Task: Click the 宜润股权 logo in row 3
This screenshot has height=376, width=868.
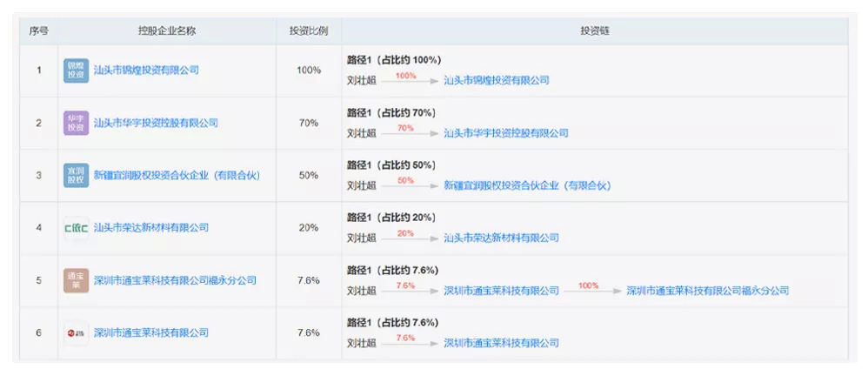Action: [x=77, y=175]
